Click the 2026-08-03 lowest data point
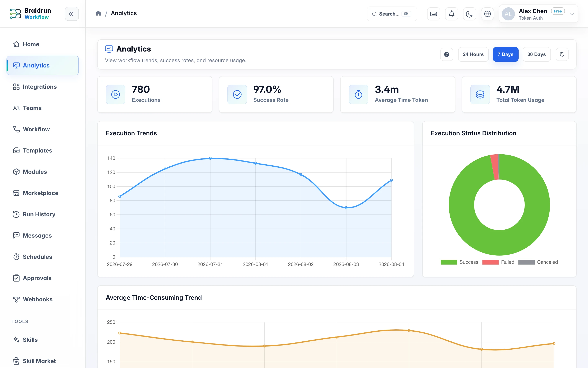This screenshot has height=368, width=588. tap(346, 208)
